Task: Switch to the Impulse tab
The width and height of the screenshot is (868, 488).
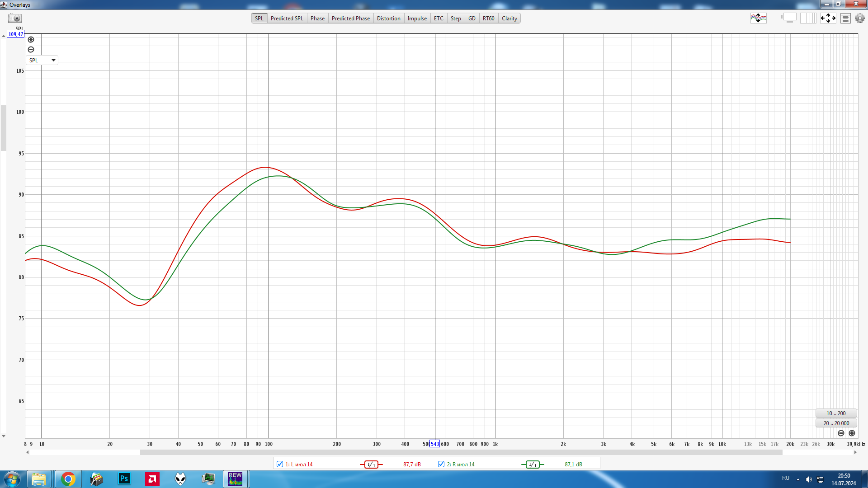Action: tap(417, 19)
